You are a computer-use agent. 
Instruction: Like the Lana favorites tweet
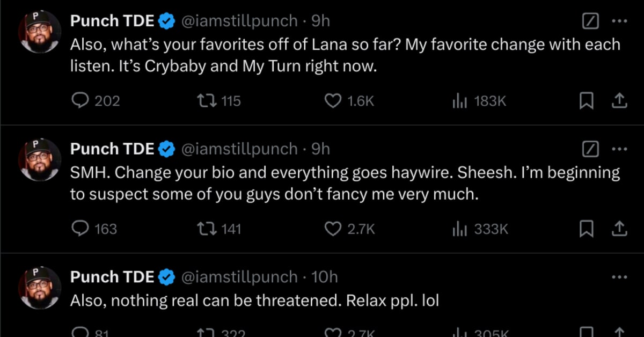tap(333, 100)
